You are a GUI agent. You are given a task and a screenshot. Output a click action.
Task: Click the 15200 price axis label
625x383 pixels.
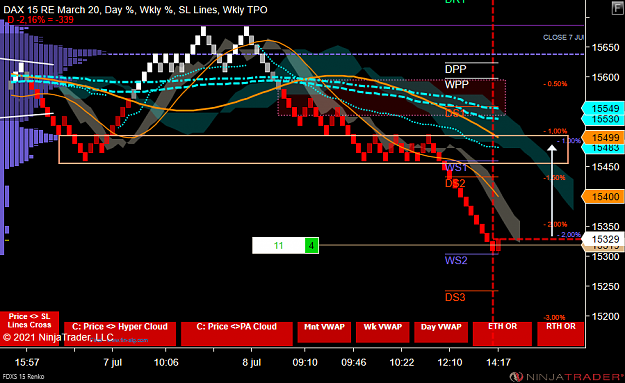point(605,316)
